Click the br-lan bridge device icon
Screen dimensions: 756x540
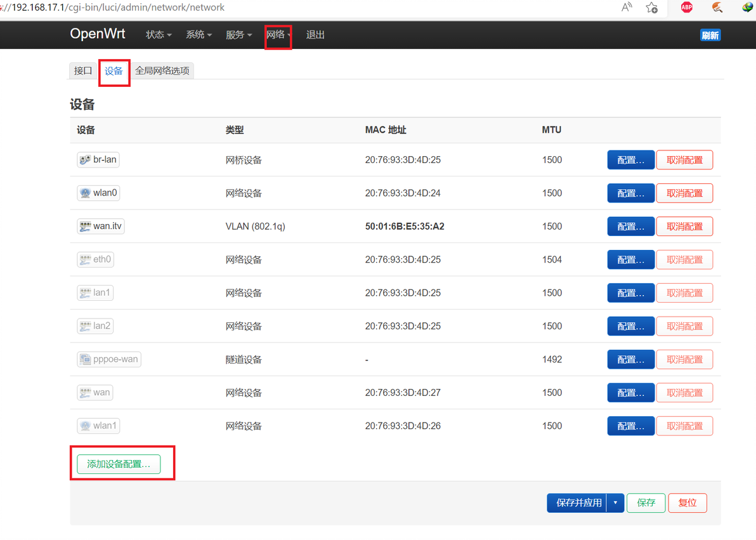[x=85, y=160]
